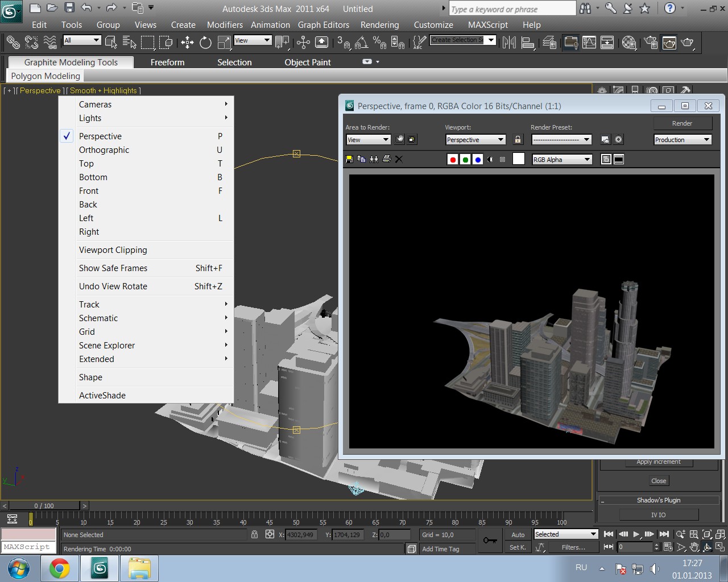728x582 pixels.
Task: Toggle the red channel in render window
Action: [x=453, y=160]
